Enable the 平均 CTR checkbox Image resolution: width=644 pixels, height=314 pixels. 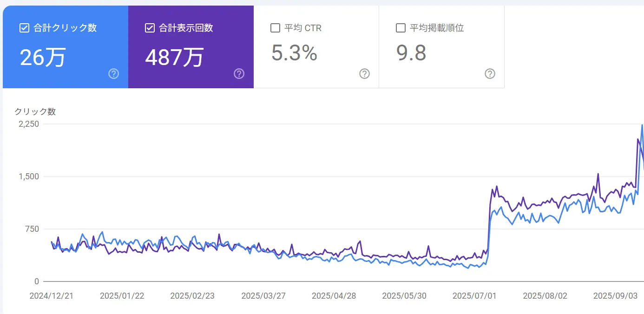(x=275, y=27)
